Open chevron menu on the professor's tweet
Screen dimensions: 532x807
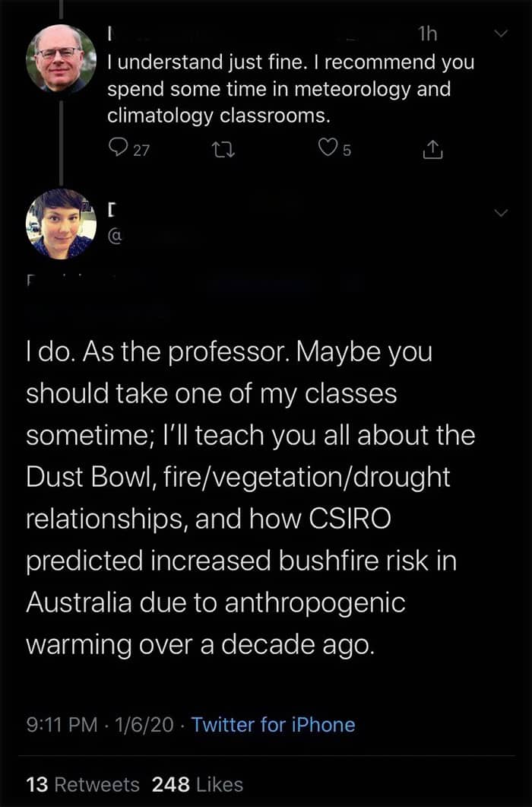tap(499, 214)
